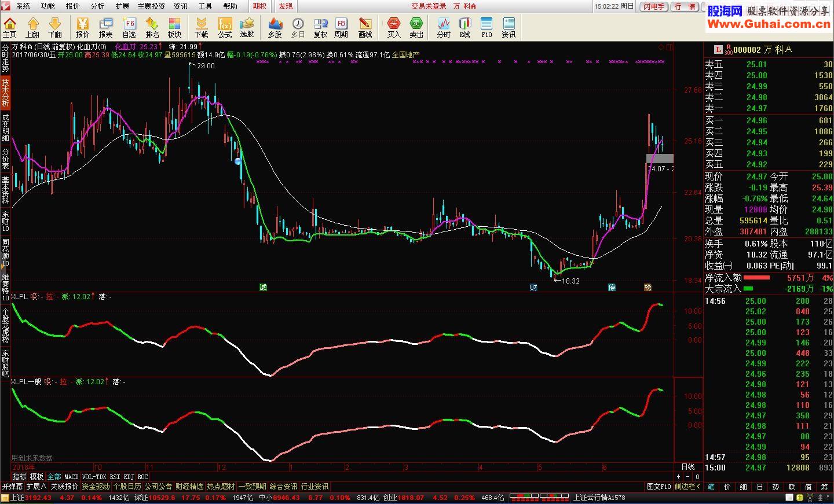Open the 多股 multi-stock view icon
Image resolution: width=834 pixels, height=504 pixels.
(275, 27)
